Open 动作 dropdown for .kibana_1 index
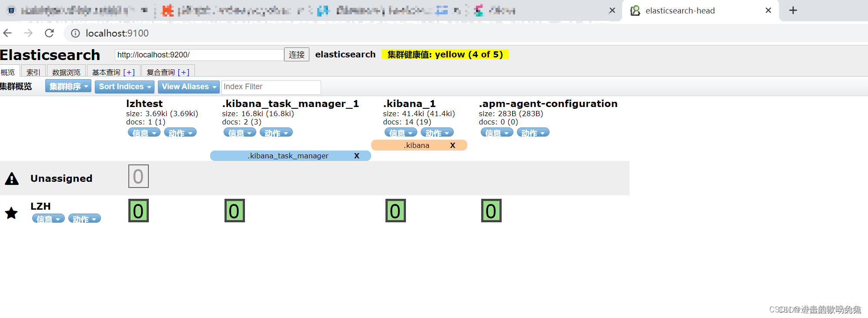This screenshot has height=318, width=868. (x=437, y=132)
